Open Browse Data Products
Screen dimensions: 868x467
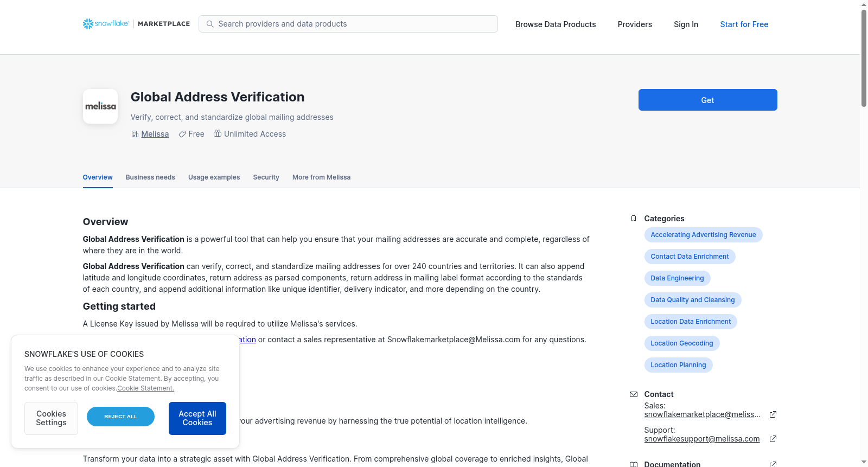point(556,24)
